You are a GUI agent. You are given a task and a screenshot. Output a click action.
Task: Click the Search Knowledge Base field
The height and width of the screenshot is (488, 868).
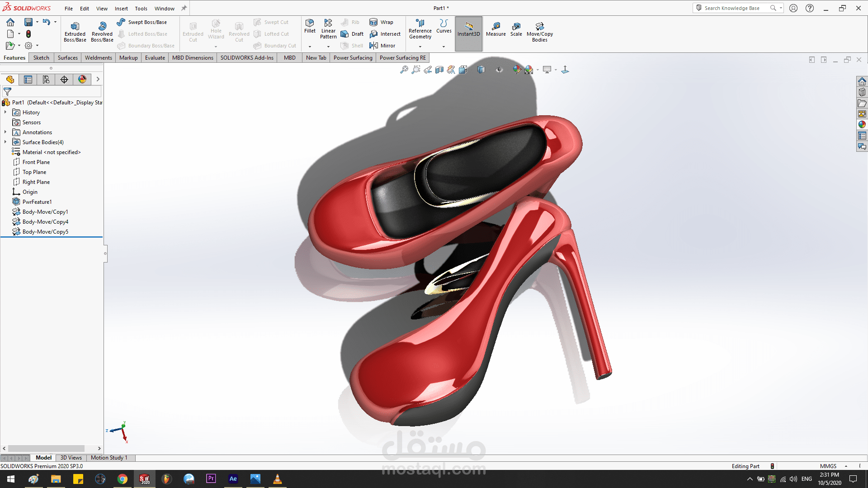click(x=732, y=8)
